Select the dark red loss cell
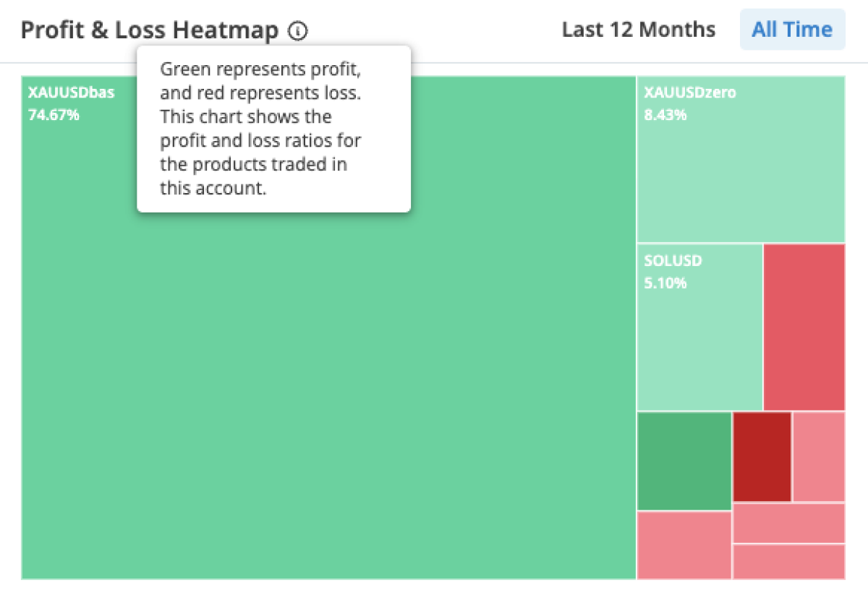 tap(761, 456)
